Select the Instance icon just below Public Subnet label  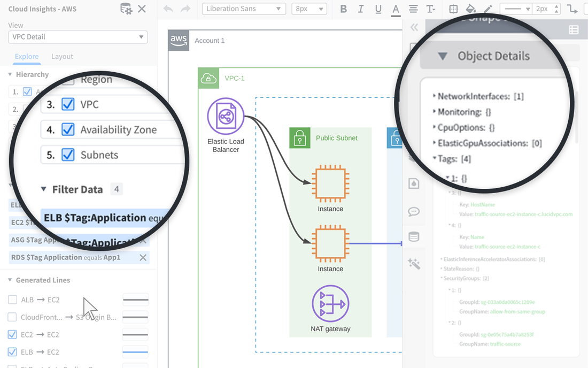(330, 183)
